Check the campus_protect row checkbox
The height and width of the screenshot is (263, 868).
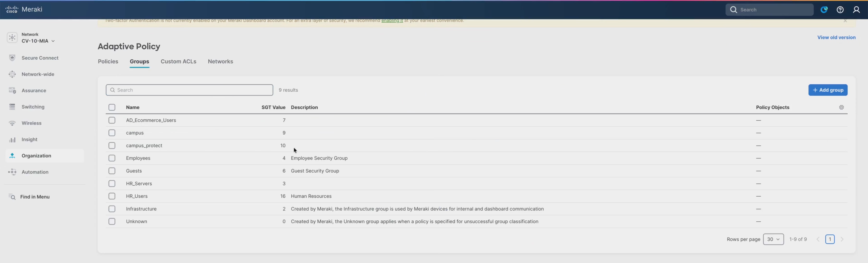[112, 145]
